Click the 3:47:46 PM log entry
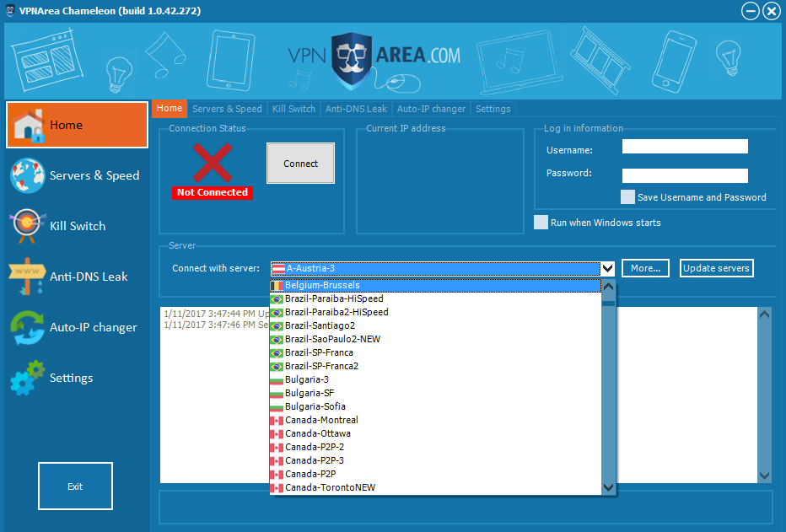Viewport: 786px width, 532px height. pyautogui.click(x=217, y=325)
